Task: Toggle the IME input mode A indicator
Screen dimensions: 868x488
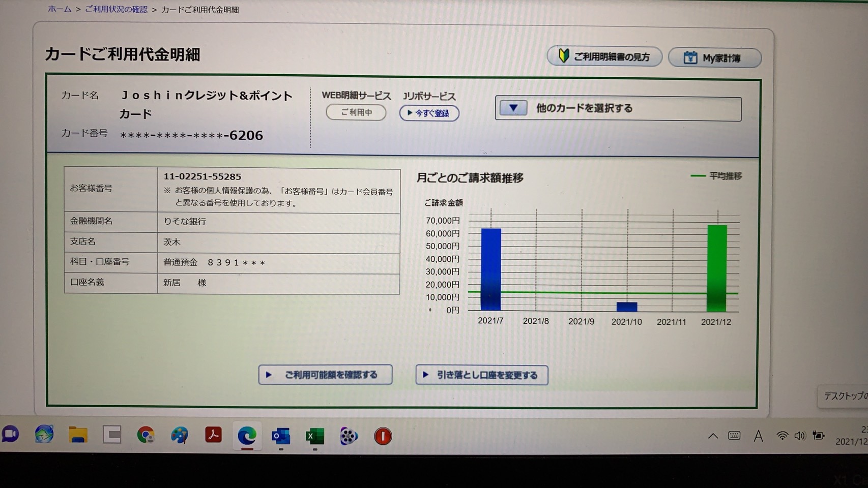Action: 758,436
